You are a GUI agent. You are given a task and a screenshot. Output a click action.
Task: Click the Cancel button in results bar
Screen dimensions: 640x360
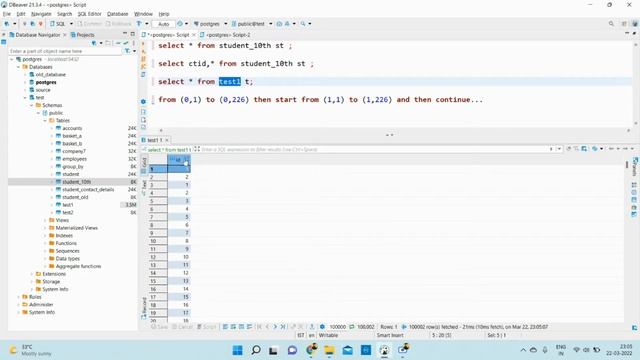182,327
